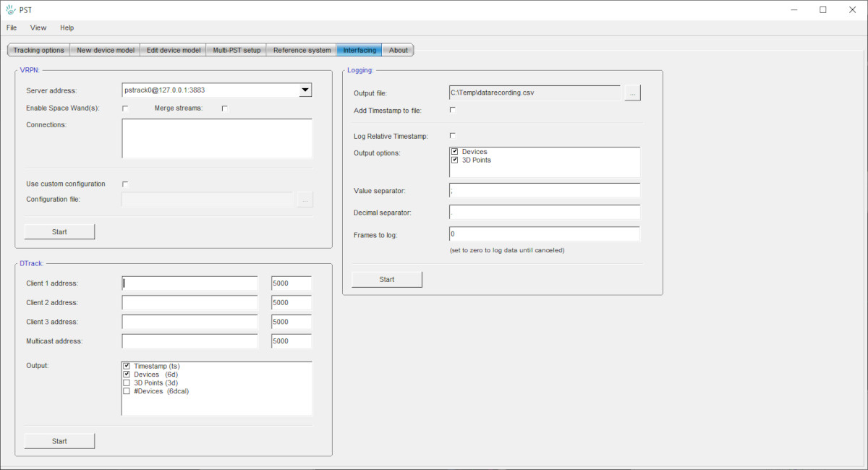Focus the Frames to log field
This screenshot has width=868, height=470.
(x=545, y=234)
